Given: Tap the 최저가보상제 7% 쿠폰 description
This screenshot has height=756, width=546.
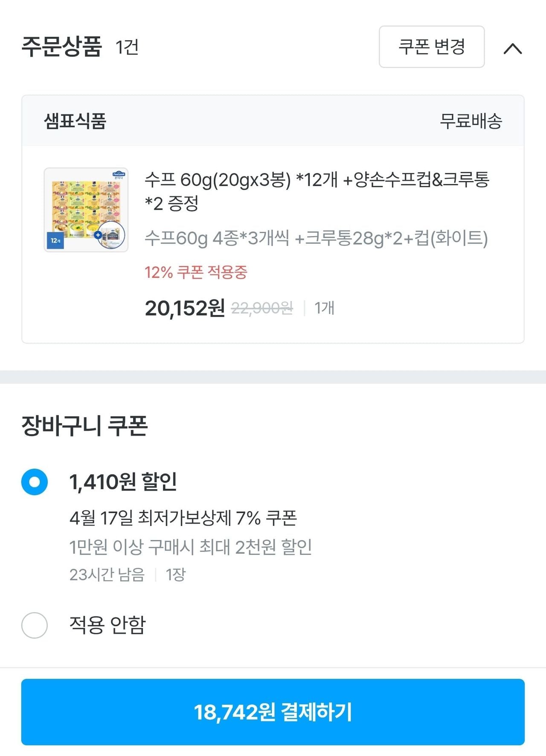Looking at the screenshot, I should tap(183, 518).
